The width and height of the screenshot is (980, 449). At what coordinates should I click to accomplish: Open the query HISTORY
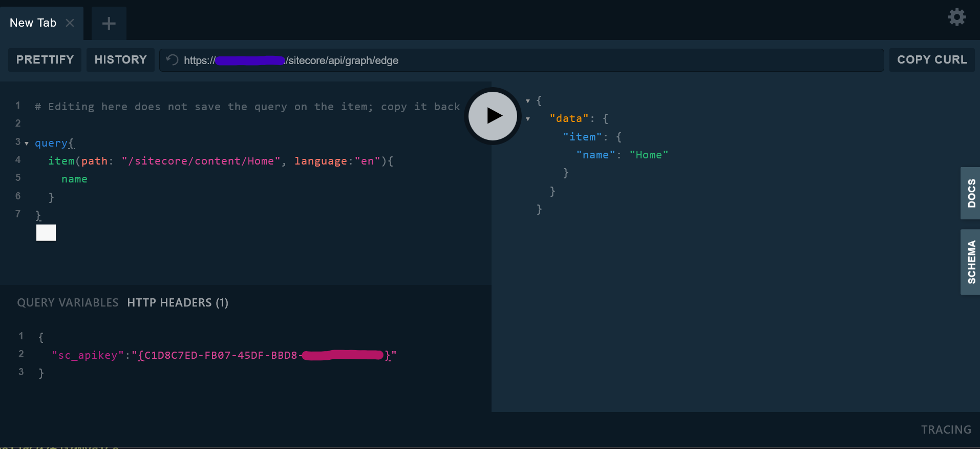120,60
